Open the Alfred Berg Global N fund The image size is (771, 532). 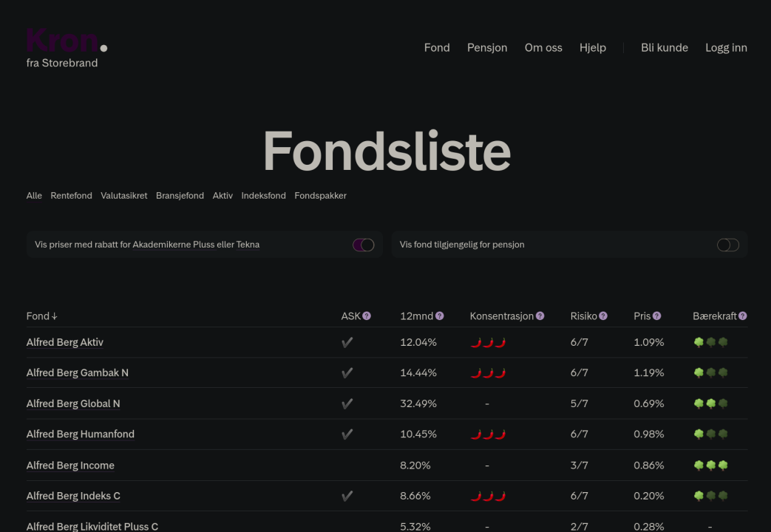(73, 403)
